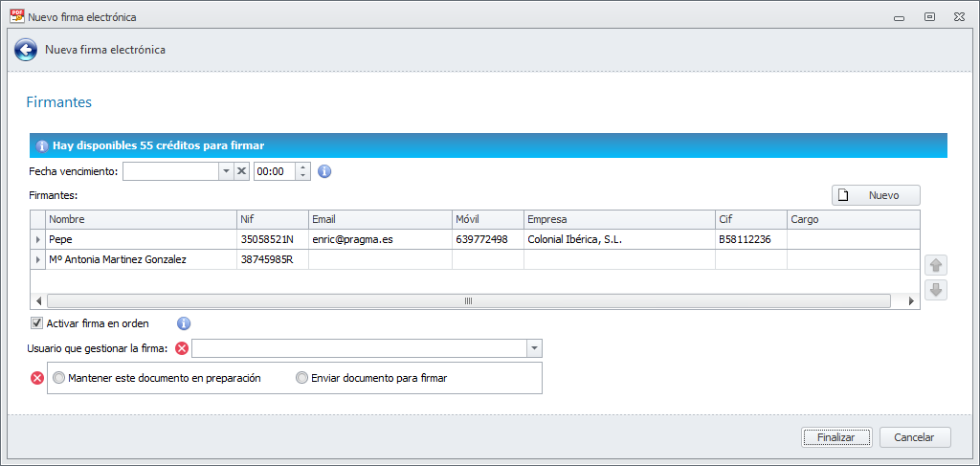Image resolution: width=980 pixels, height=466 pixels.
Task: Select the cell Mº Antonia Martinez Gonzalez
Action: (142, 260)
